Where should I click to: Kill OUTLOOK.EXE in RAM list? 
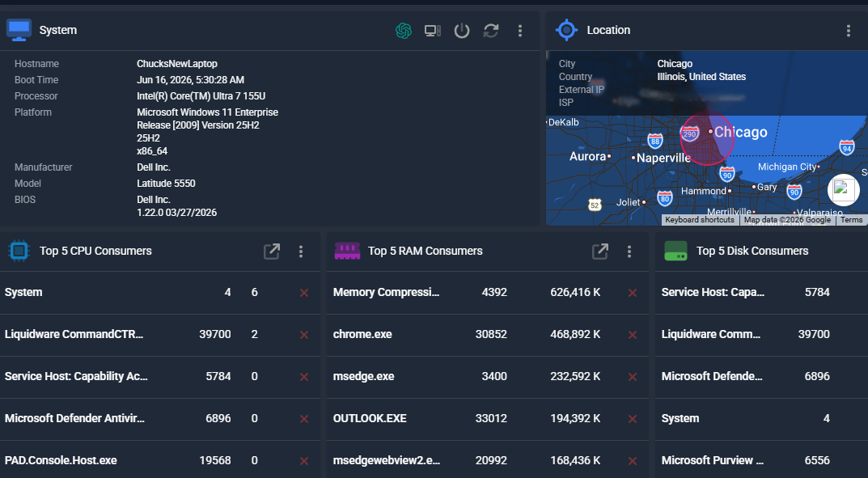coord(632,419)
